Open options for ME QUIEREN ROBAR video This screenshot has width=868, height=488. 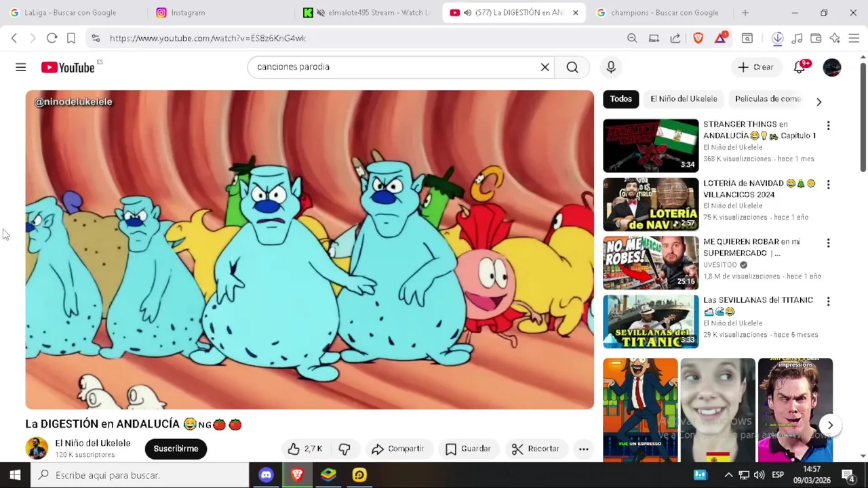tap(828, 243)
